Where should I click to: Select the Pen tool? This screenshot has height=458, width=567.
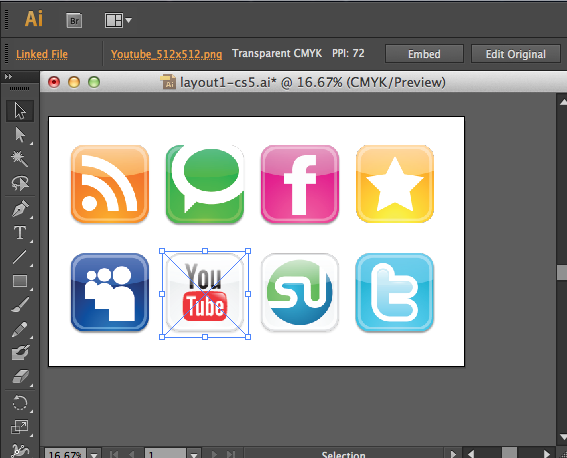click(20, 209)
